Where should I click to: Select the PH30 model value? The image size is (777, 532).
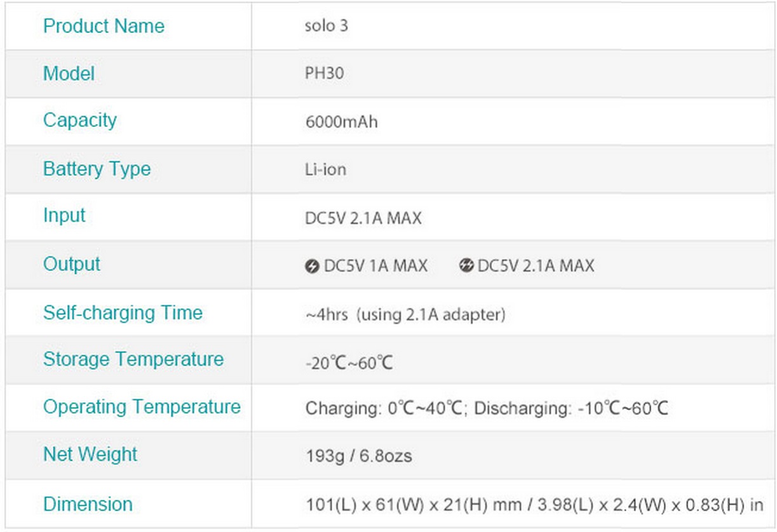[x=325, y=74]
